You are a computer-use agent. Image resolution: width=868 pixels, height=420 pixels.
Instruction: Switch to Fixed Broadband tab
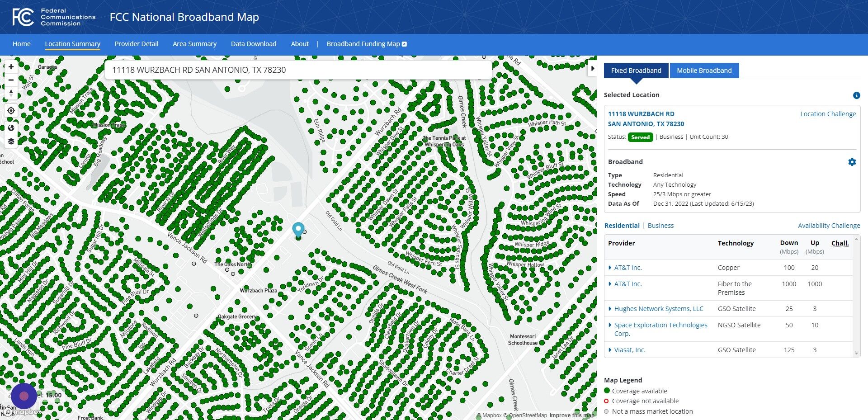pyautogui.click(x=636, y=71)
